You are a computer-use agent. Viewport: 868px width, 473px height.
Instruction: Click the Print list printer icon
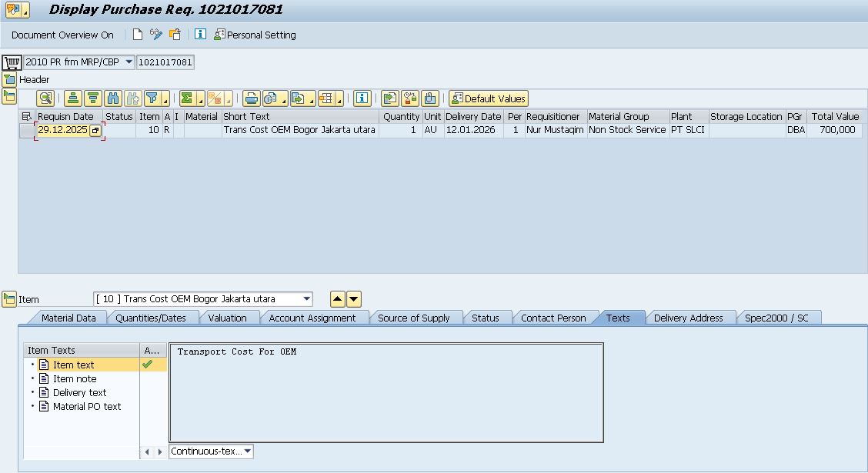tap(251, 98)
